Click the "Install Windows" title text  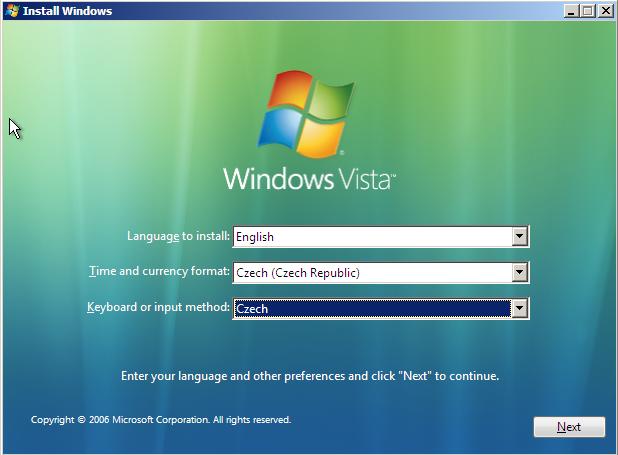pyautogui.click(x=67, y=11)
